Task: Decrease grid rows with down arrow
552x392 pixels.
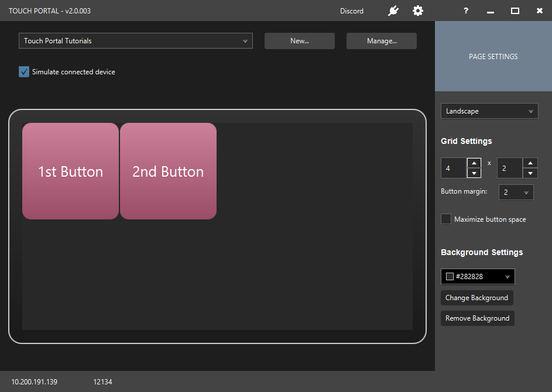Action: [x=530, y=173]
